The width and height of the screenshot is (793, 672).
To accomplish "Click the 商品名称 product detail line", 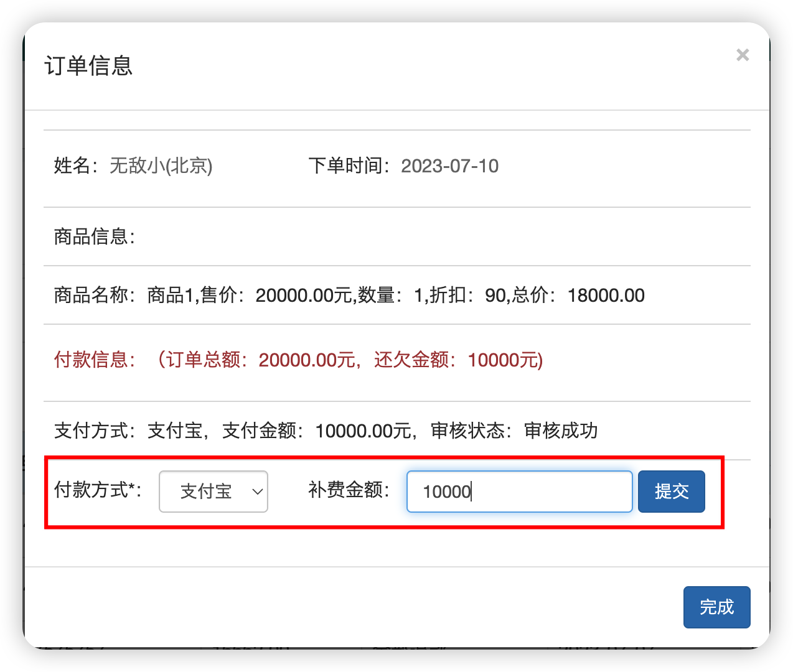I will 349,295.
